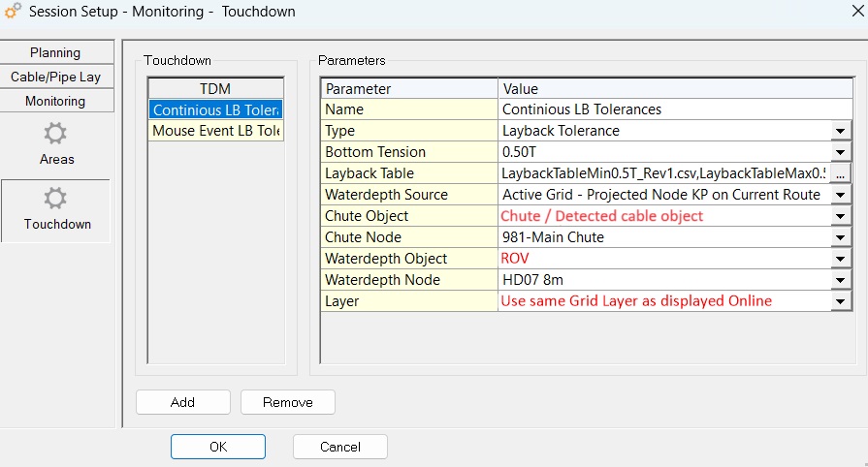Screen dimensions: 868x467
Task: Confirm with the OK button
Action: click(x=218, y=447)
